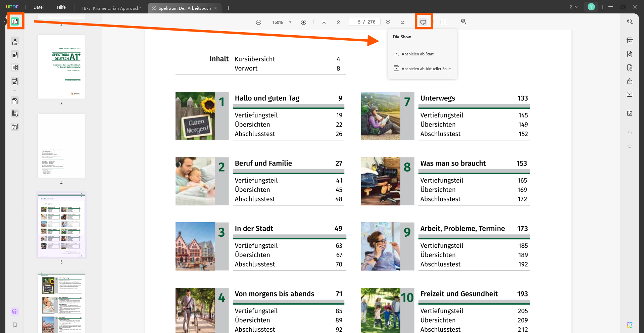Close the Spektrum De...Arbeitsbuch tab
Viewport: 644px width, 333px height.
pos(215,8)
